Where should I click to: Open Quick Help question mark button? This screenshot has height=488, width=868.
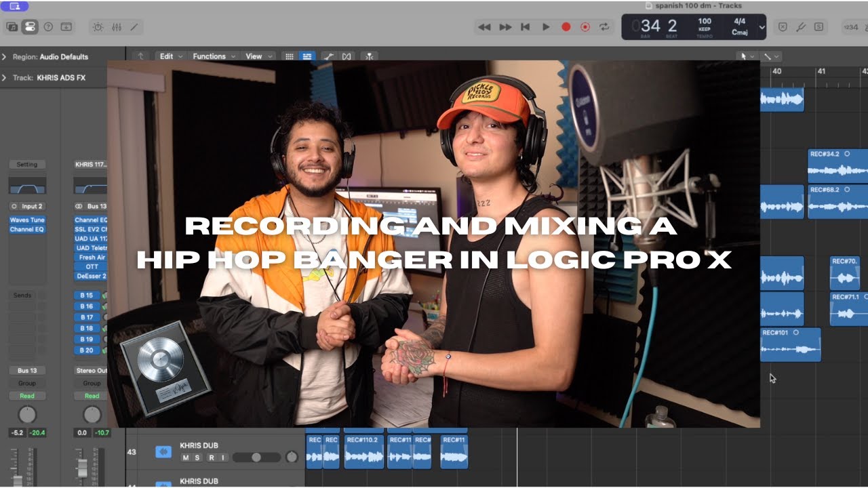point(48,27)
